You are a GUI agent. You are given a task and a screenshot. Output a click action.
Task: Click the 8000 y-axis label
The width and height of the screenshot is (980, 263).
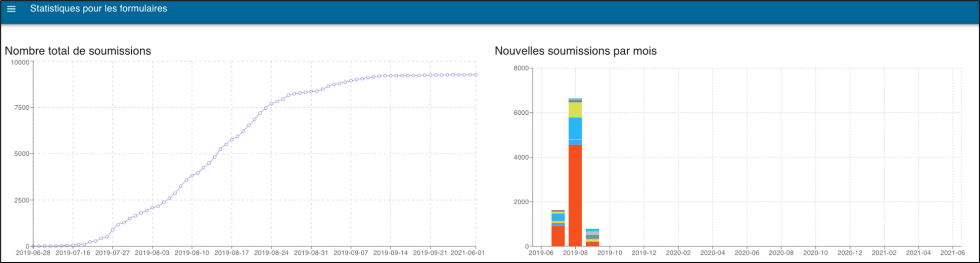point(521,68)
